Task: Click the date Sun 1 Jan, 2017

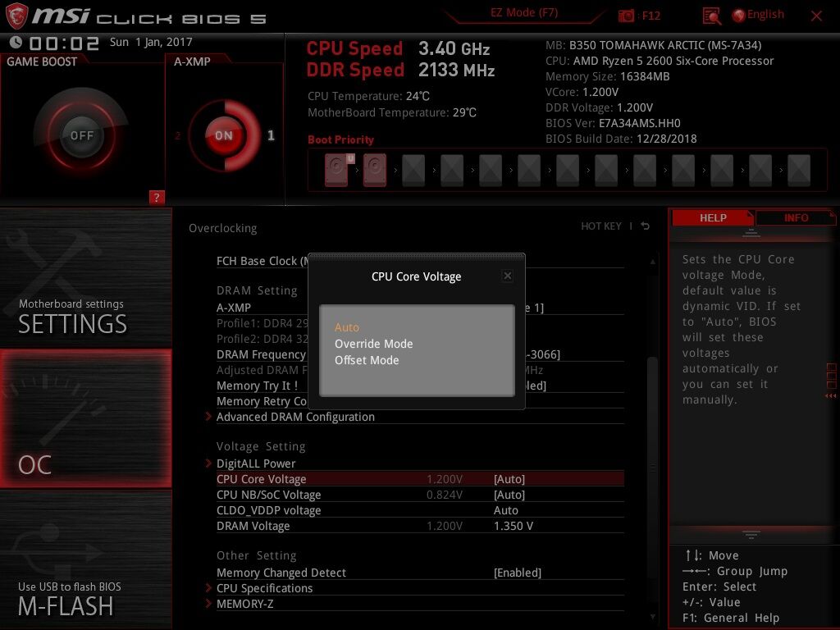Action: tap(151, 42)
